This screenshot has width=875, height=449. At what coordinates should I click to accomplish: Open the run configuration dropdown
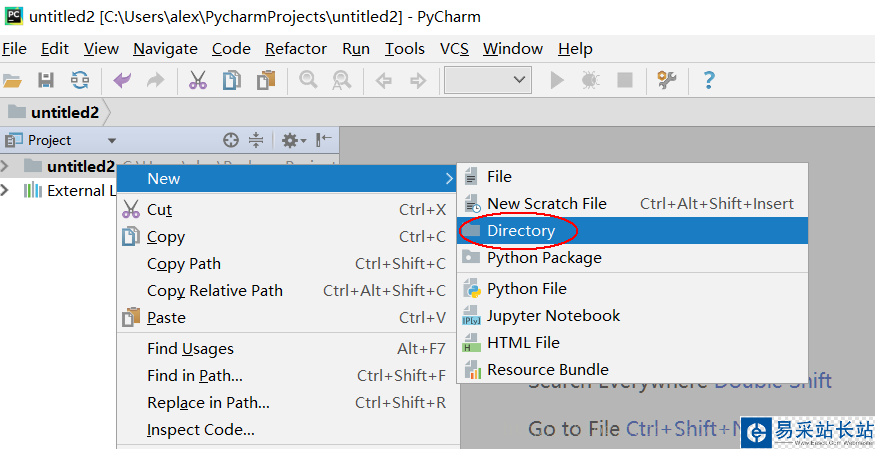(x=487, y=80)
